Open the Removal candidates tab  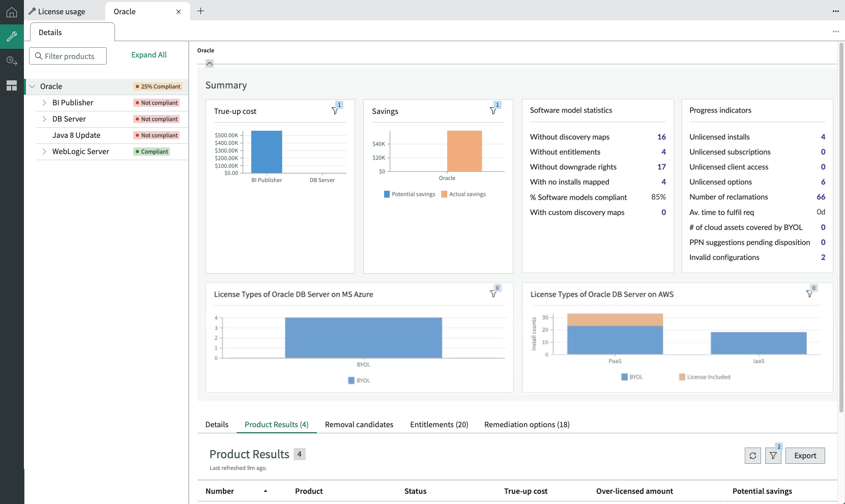359,425
